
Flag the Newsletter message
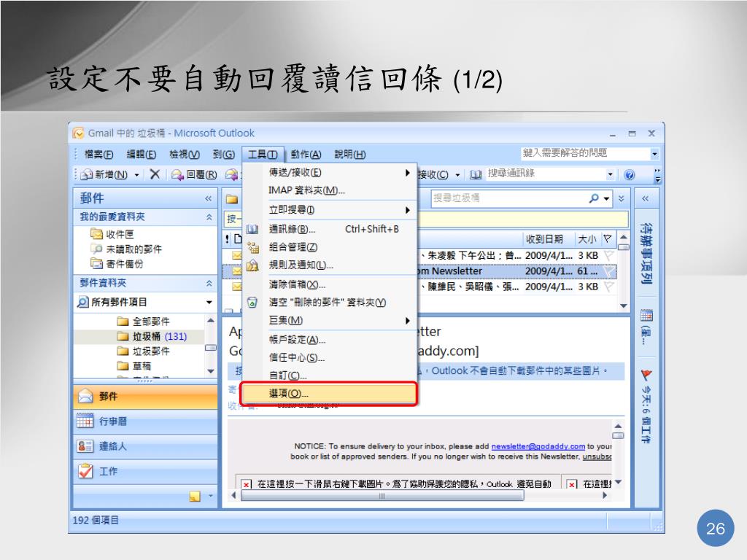(608, 271)
